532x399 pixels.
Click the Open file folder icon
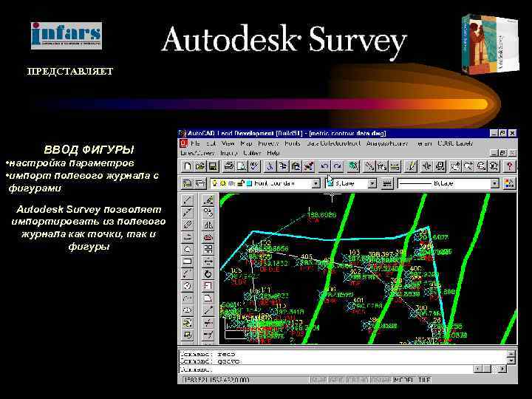click(x=200, y=166)
